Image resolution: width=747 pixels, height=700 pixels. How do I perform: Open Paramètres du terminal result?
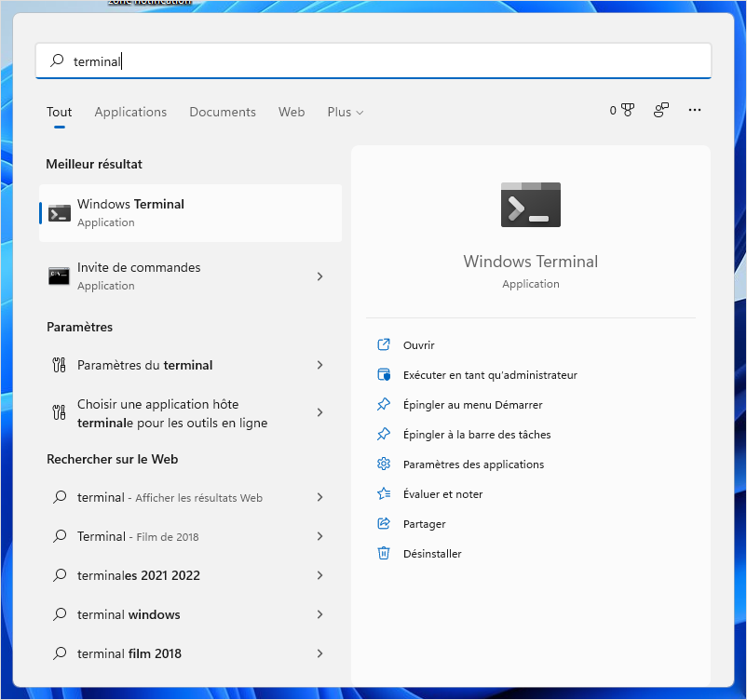[191, 365]
